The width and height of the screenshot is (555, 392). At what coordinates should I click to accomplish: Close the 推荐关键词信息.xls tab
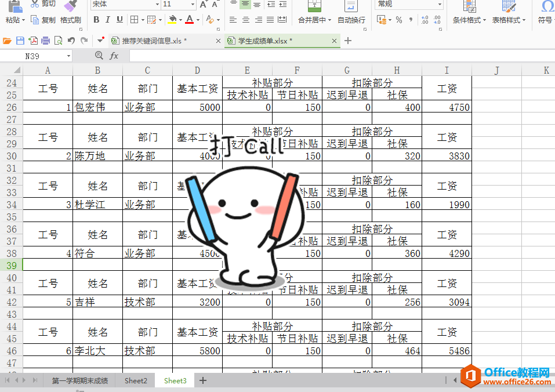coord(219,41)
